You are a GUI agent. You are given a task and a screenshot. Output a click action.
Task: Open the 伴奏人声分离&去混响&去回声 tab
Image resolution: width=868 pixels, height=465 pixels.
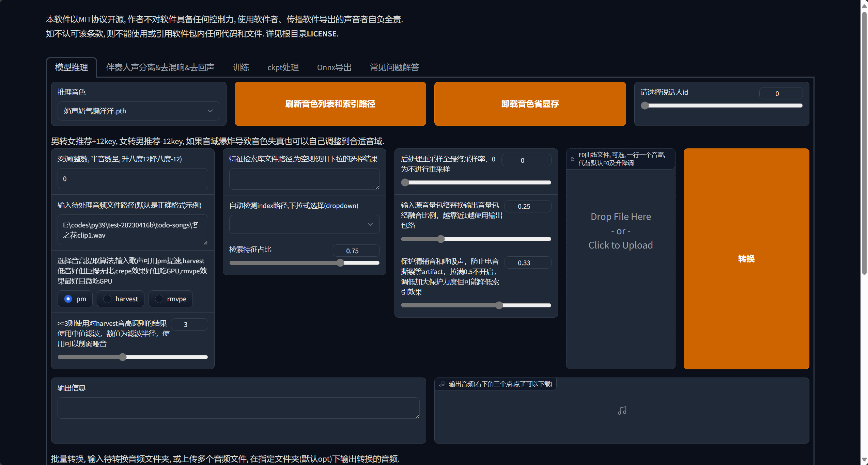pyautogui.click(x=160, y=67)
